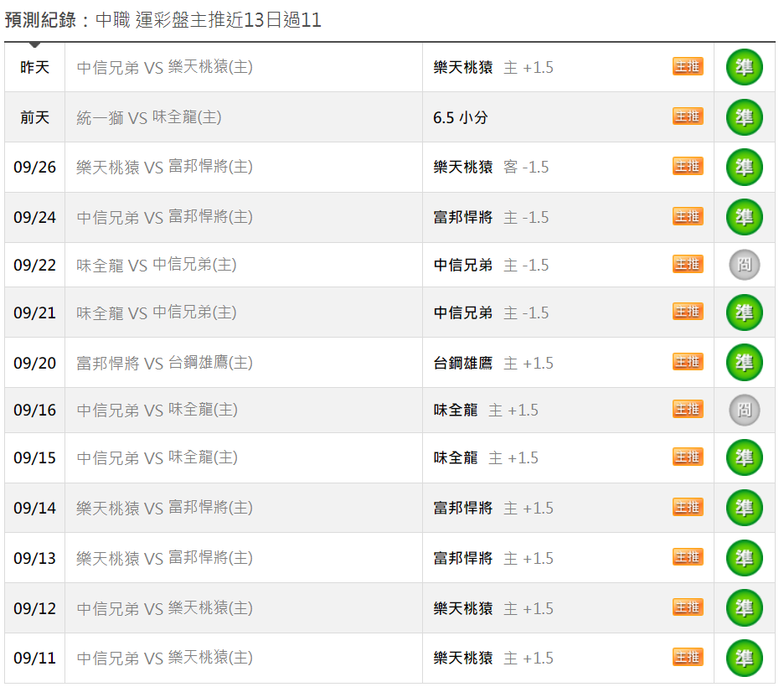
Task: Click the 09/22 pick 中信兄弟 主 -1.5
Action: pyautogui.click(x=491, y=265)
